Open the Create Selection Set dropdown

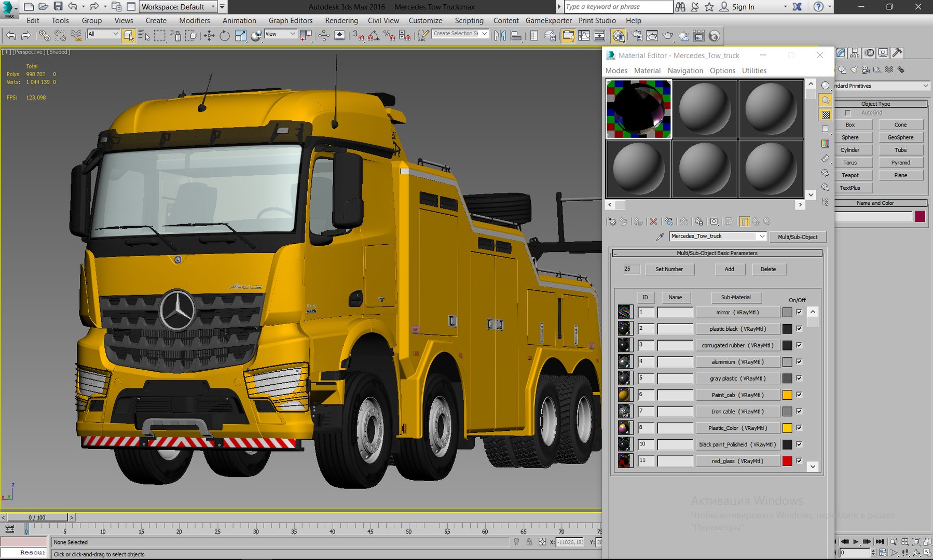tap(461, 34)
